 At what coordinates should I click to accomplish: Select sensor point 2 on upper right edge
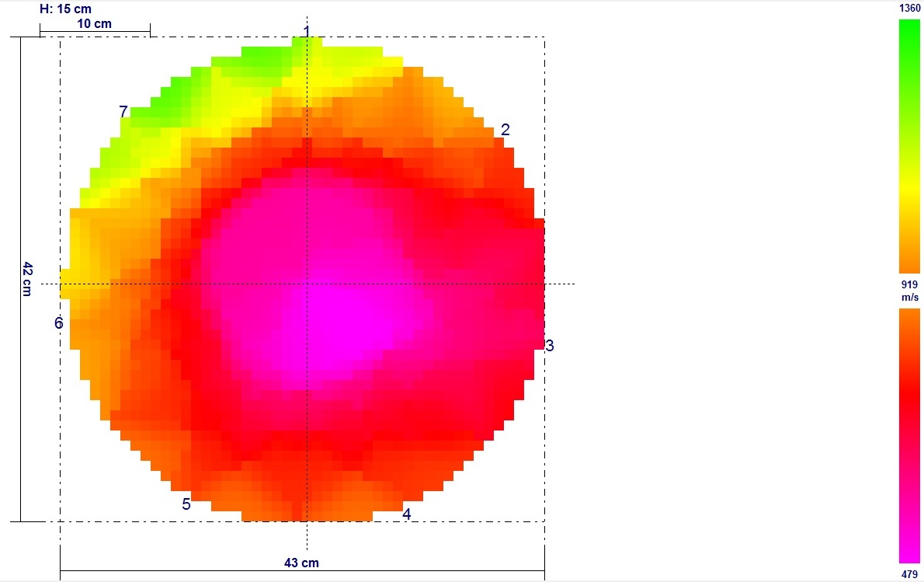[x=505, y=130]
